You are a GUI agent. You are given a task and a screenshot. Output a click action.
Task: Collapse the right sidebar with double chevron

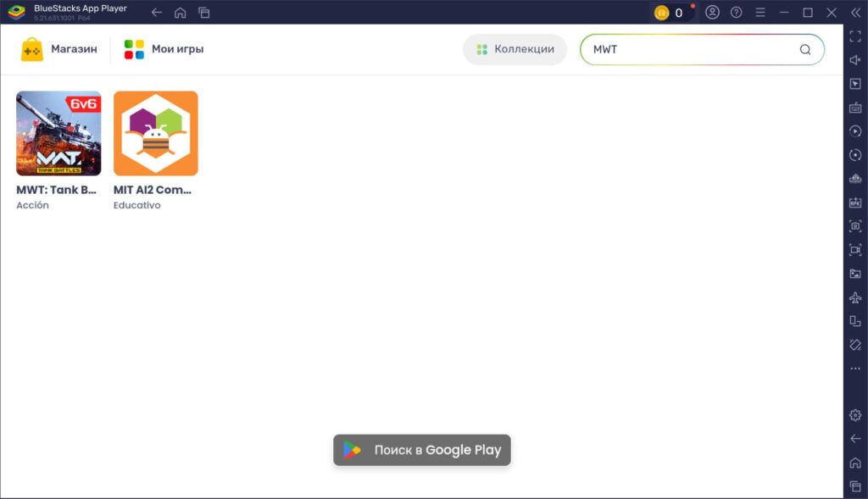point(855,13)
